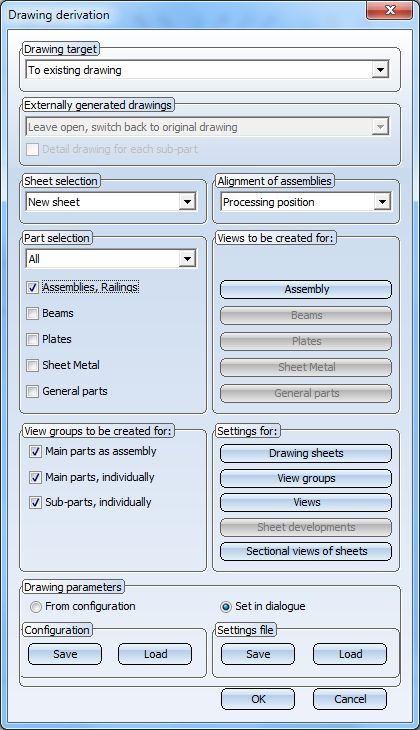Enable General parts checkbox
The width and height of the screenshot is (420, 730).
click(x=32, y=392)
